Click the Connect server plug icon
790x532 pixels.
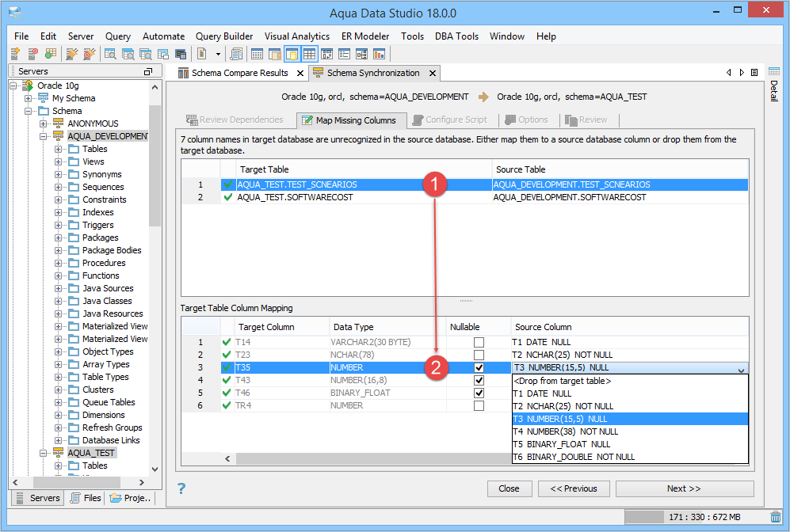point(71,53)
